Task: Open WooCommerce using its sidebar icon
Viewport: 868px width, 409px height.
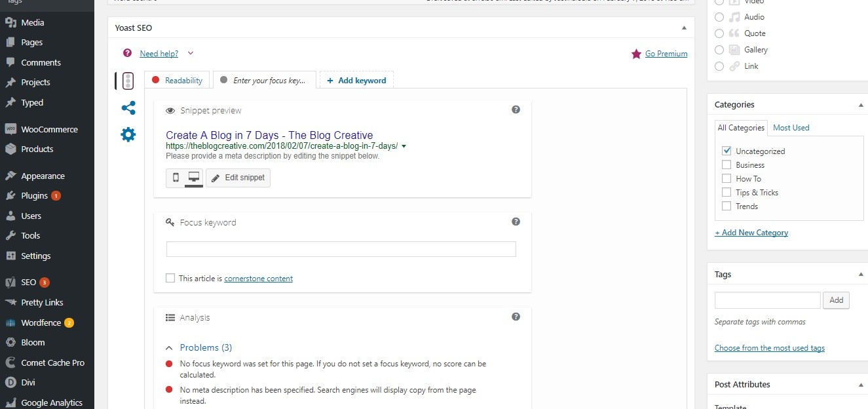Action: [10, 129]
